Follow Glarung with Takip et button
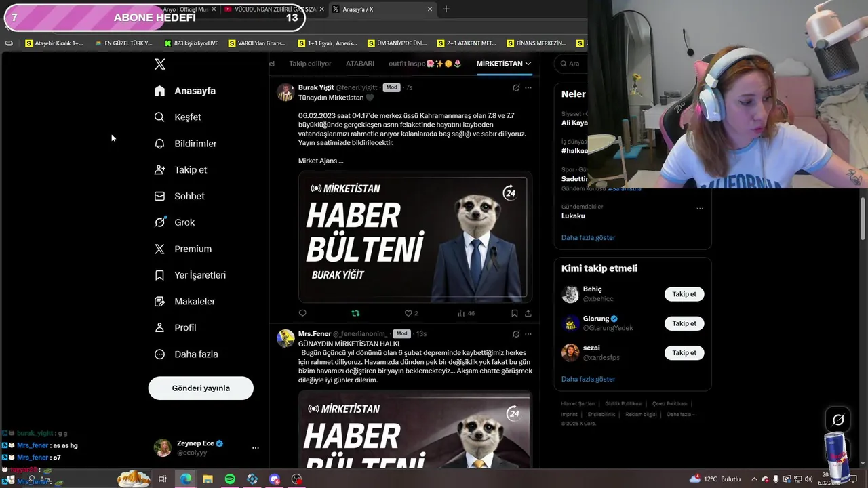 684,323
